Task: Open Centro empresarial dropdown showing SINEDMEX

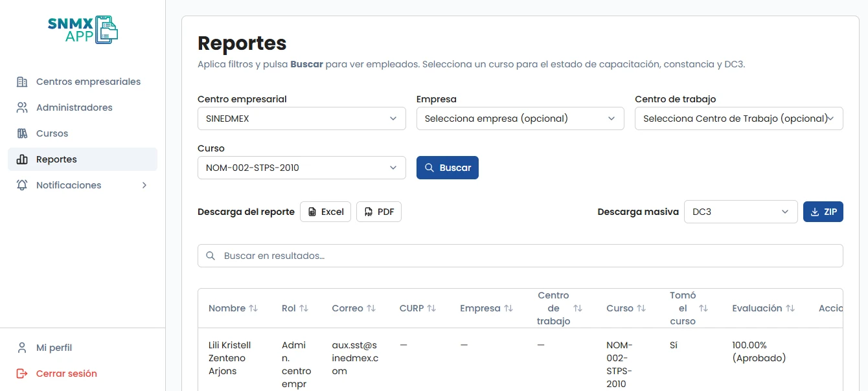Action: coord(302,118)
